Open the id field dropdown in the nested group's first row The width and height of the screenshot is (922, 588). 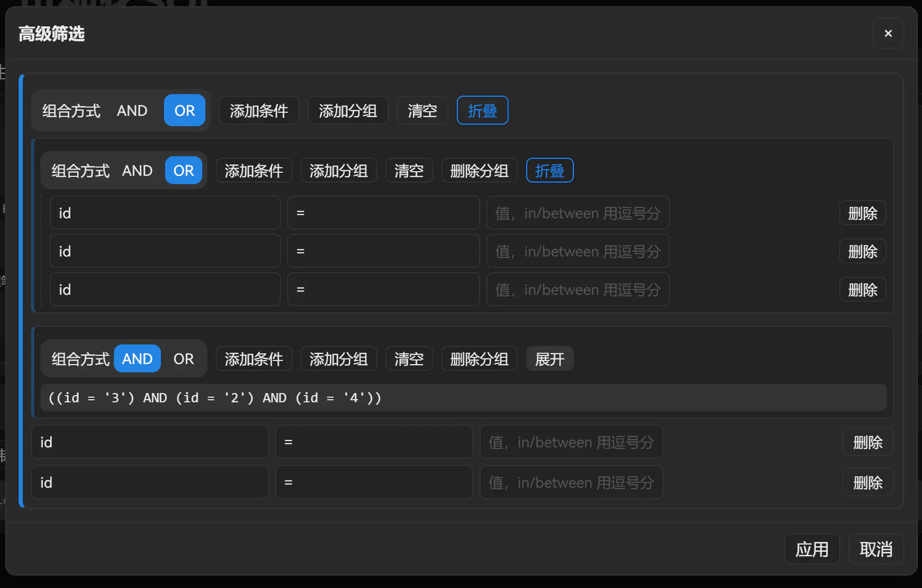point(165,213)
